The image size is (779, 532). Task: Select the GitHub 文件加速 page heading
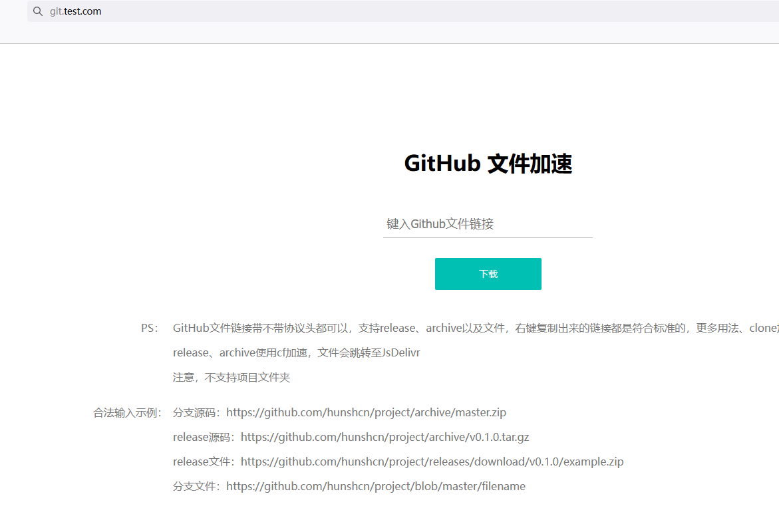(488, 164)
